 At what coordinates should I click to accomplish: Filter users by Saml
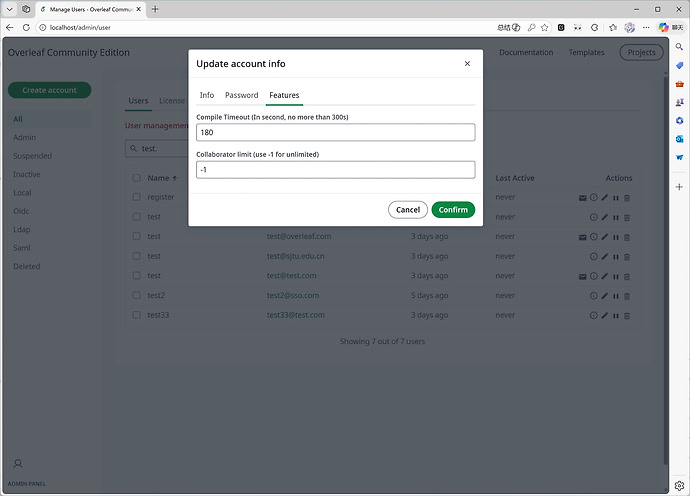click(22, 248)
